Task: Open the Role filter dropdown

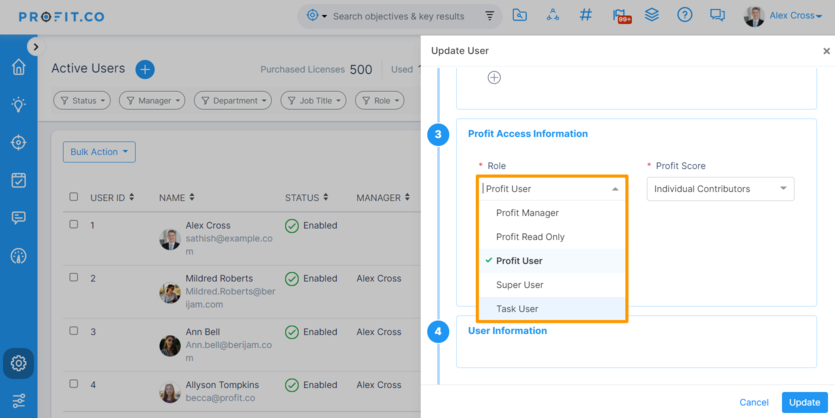Action: (x=380, y=101)
